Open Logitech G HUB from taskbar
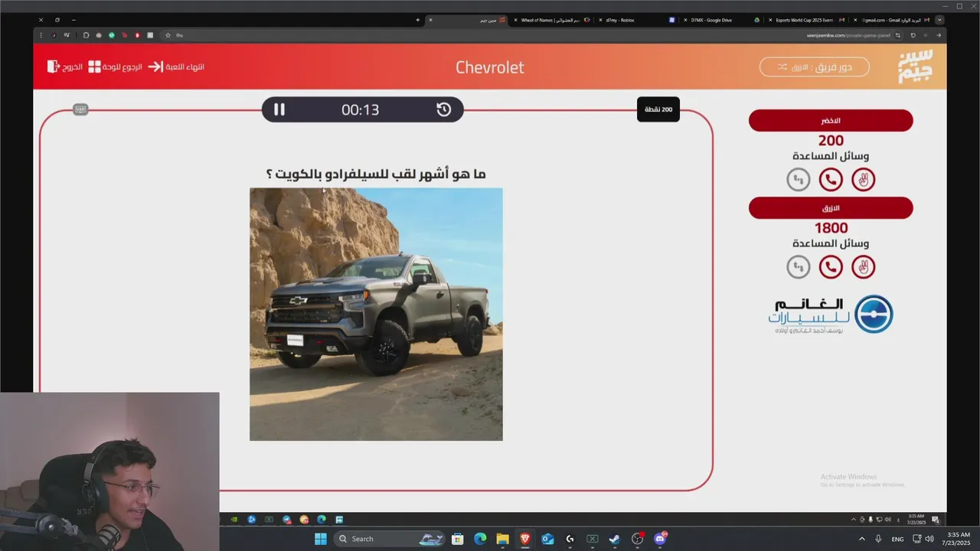 (570, 539)
